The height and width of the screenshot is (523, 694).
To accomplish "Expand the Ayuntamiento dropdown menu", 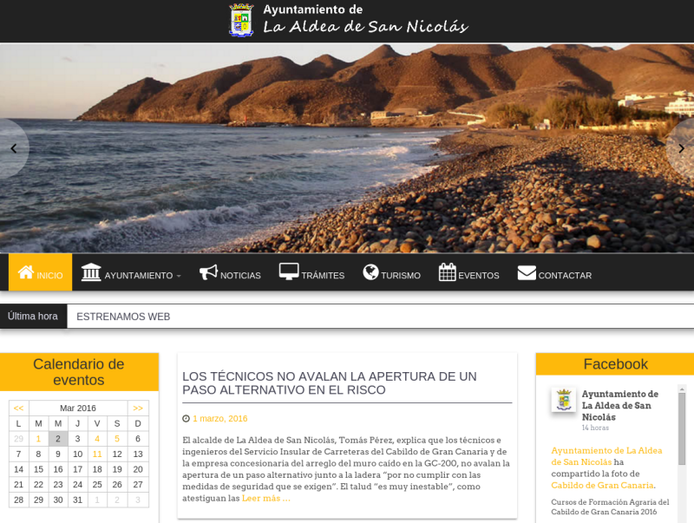I will (142, 275).
